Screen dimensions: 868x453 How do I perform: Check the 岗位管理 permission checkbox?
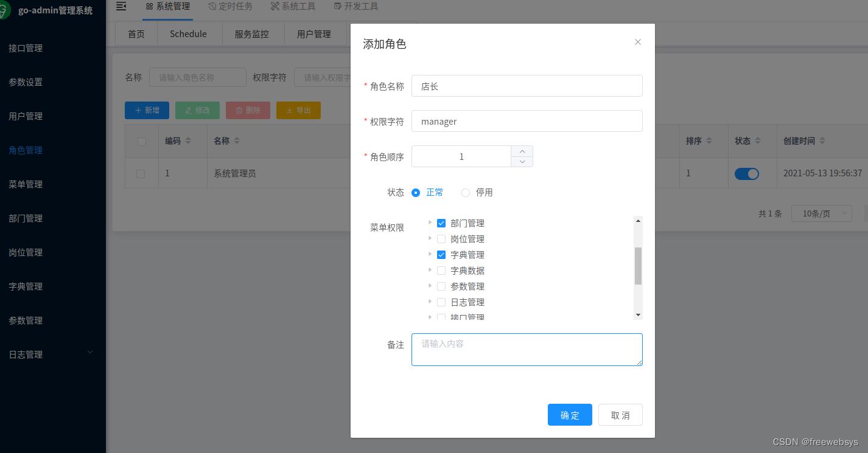coord(441,239)
